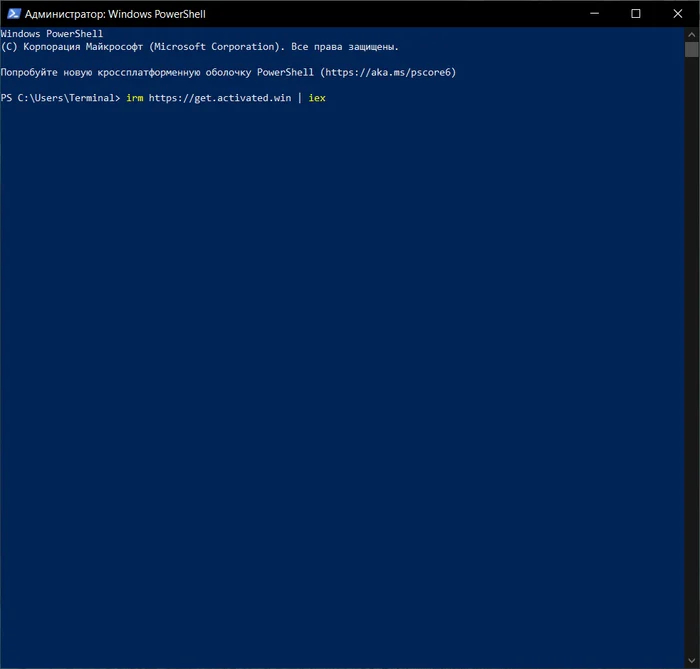Click the title bar text "Администратор: Windows PowerShell"
The image size is (700, 669).
tap(115, 14)
